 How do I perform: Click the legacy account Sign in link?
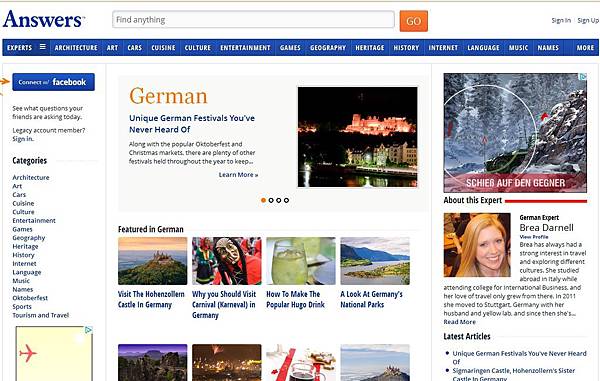point(23,139)
